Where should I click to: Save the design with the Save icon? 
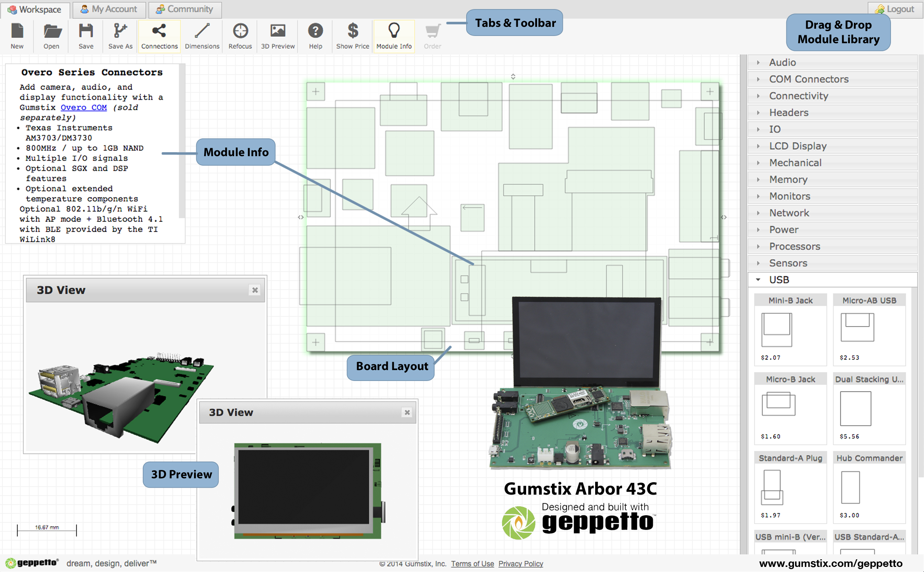pos(86,36)
